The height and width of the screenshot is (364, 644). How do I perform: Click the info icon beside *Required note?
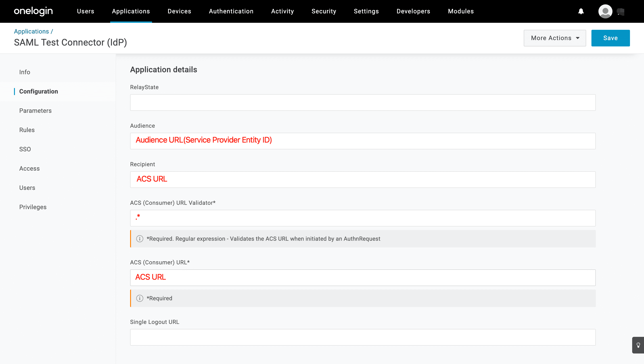140,298
